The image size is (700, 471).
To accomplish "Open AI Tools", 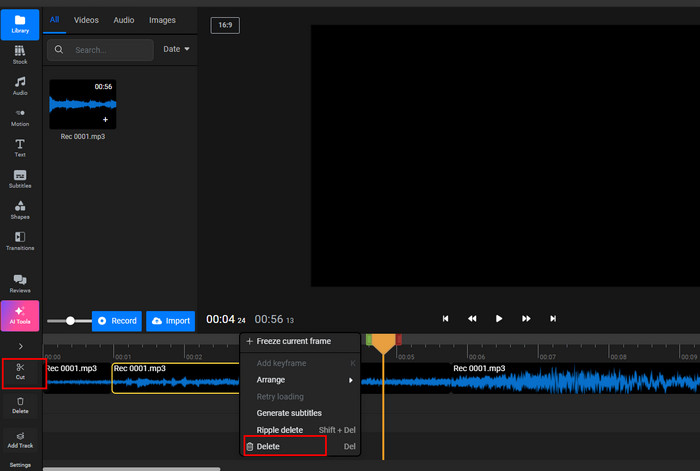I will (20, 316).
